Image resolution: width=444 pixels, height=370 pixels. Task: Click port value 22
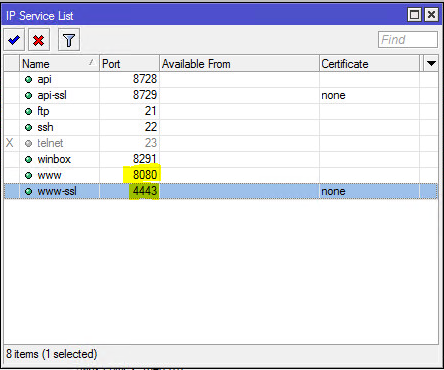coord(150,127)
